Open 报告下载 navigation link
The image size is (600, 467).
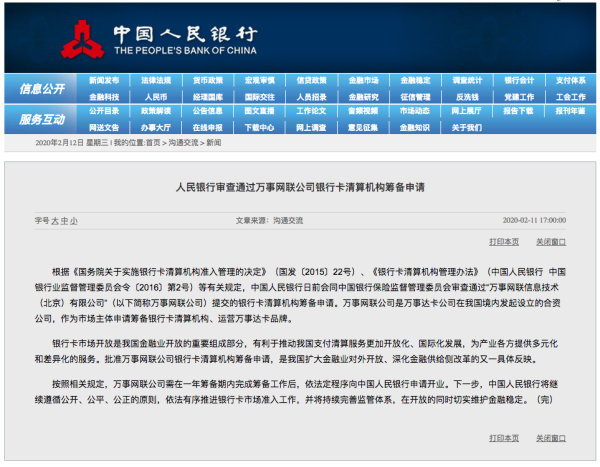(x=518, y=111)
